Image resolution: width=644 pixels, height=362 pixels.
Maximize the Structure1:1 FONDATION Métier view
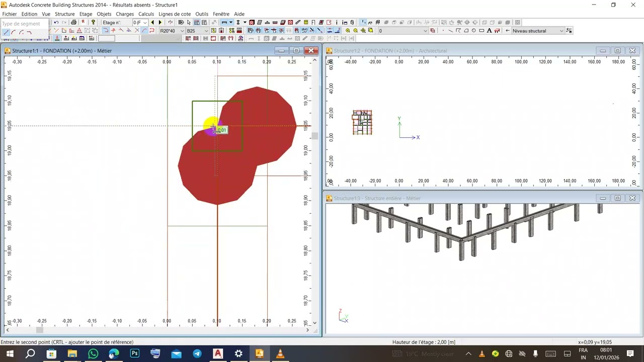point(296,50)
